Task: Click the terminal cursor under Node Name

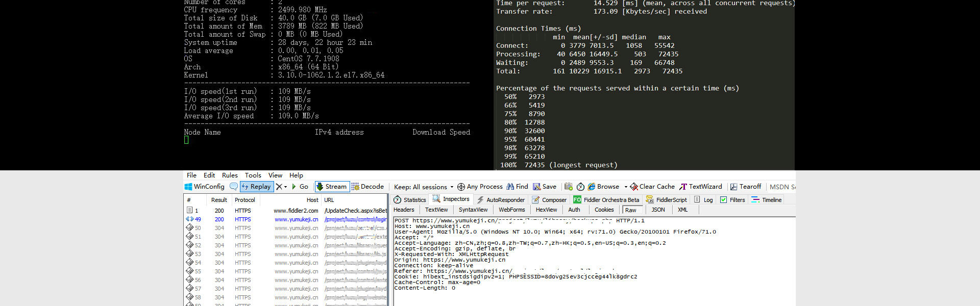Action: [186, 140]
